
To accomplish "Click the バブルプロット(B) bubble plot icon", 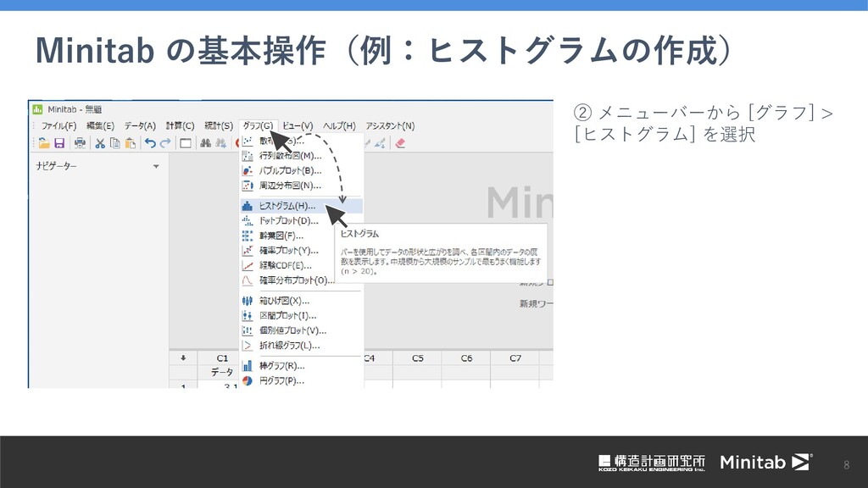I will [248, 171].
